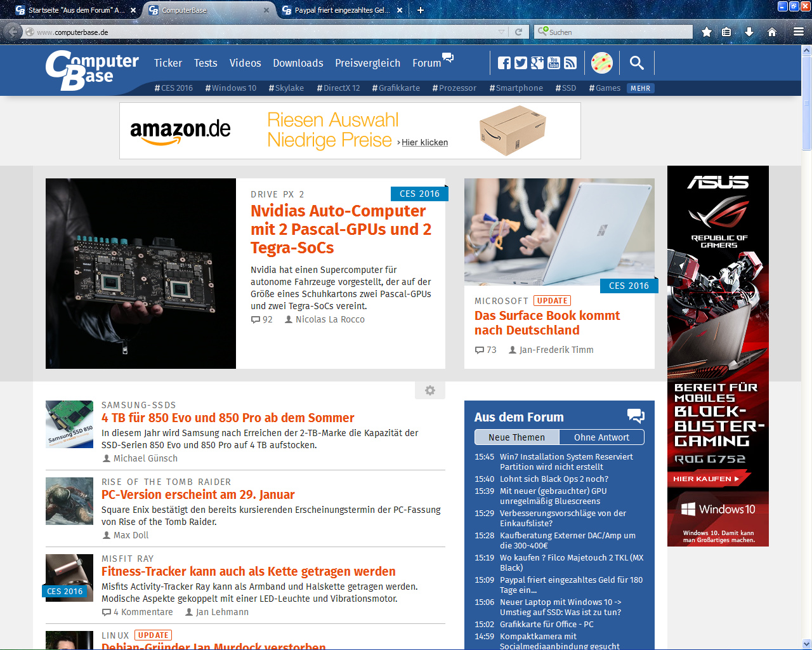This screenshot has width=812, height=650.
Task: Open URL history dropdown arrow
Action: [x=501, y=32]
